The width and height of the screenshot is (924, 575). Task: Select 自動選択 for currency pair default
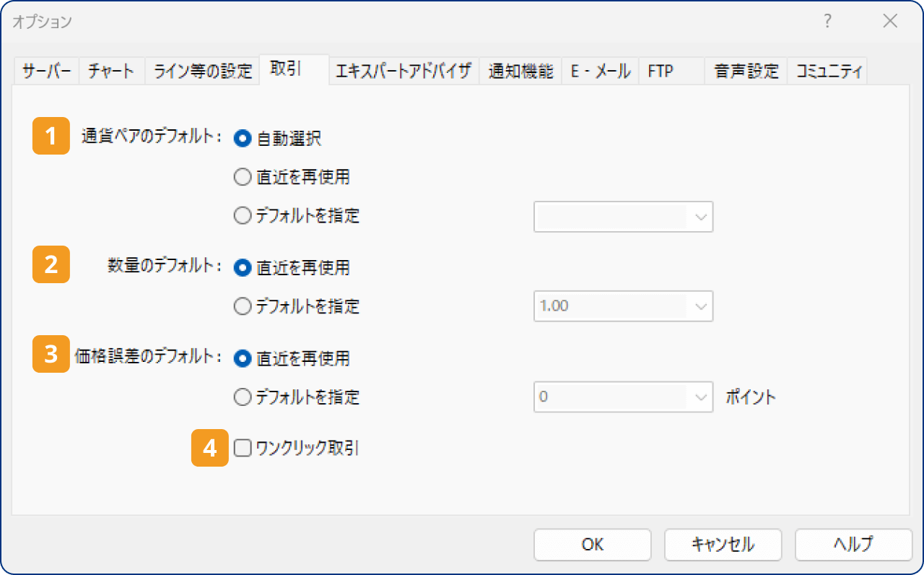click(x=243, y=139)
